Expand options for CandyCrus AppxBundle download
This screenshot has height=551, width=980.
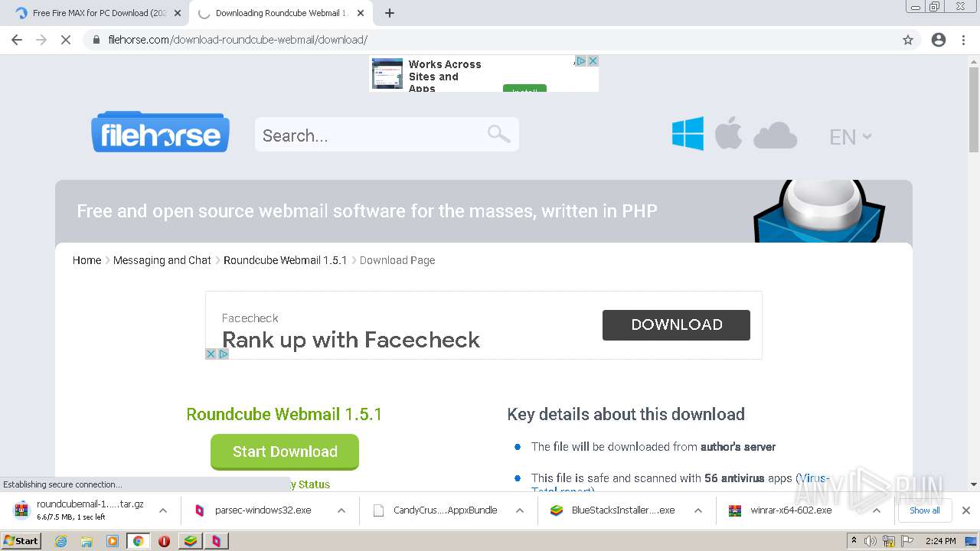click(x=519, y=510)
